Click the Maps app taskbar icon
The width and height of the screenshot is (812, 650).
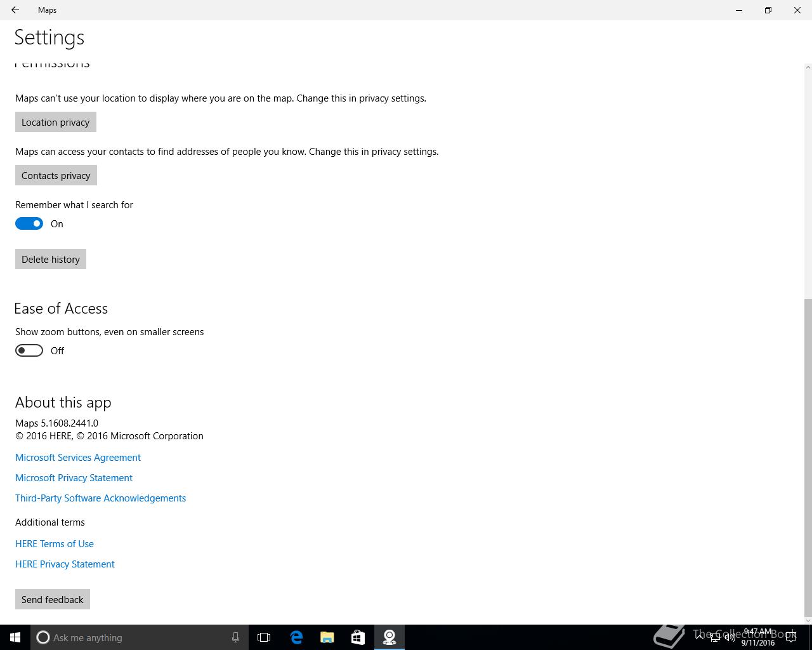390,637
